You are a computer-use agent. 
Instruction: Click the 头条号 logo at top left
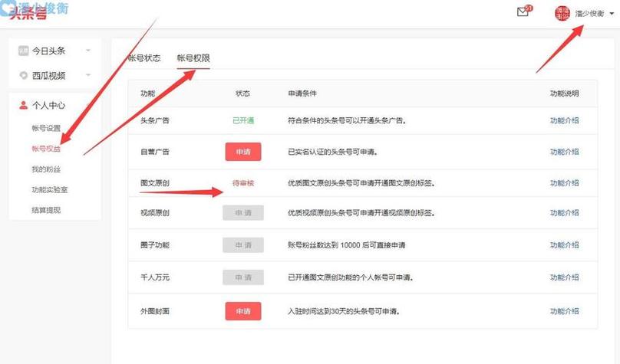coord(28,14)
